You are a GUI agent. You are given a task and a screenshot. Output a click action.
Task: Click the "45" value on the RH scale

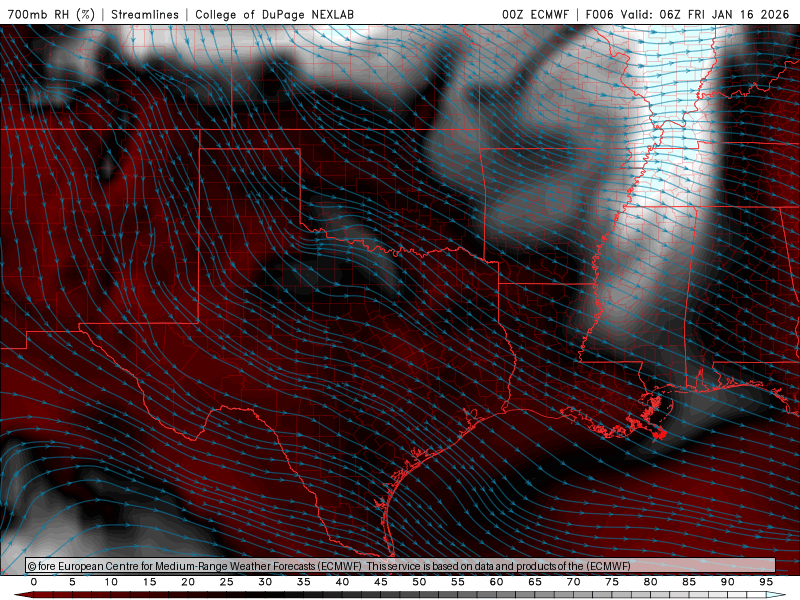tap(381, 582)
